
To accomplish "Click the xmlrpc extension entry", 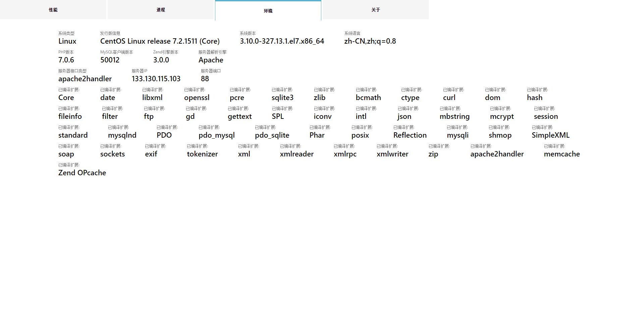I will coord(345,154).
